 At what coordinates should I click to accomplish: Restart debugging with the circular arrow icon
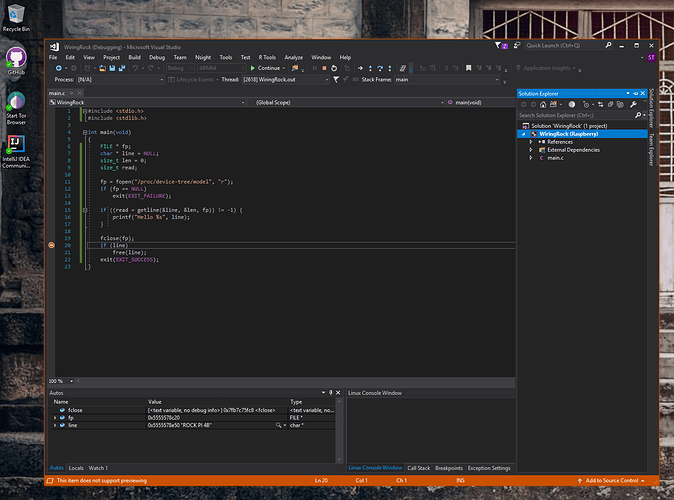[x=334, y=68]
